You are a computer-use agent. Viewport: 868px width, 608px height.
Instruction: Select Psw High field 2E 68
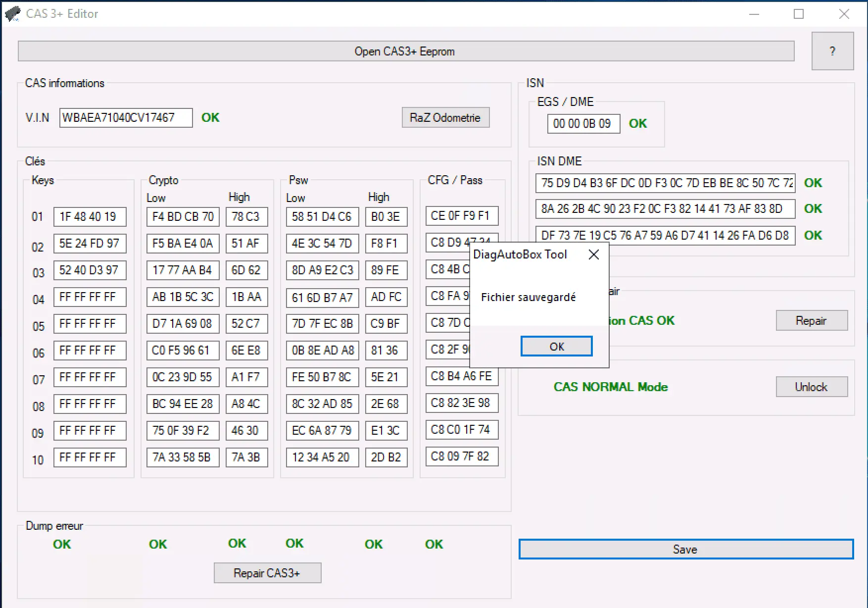pos(386,404)
